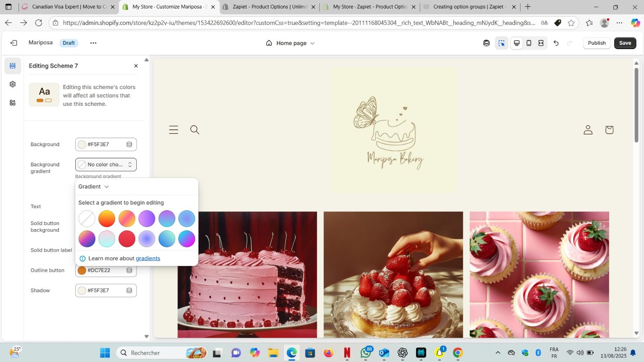Click the strawberry cupcakes image
Screen dimensions: 644x362
(539, 275)
